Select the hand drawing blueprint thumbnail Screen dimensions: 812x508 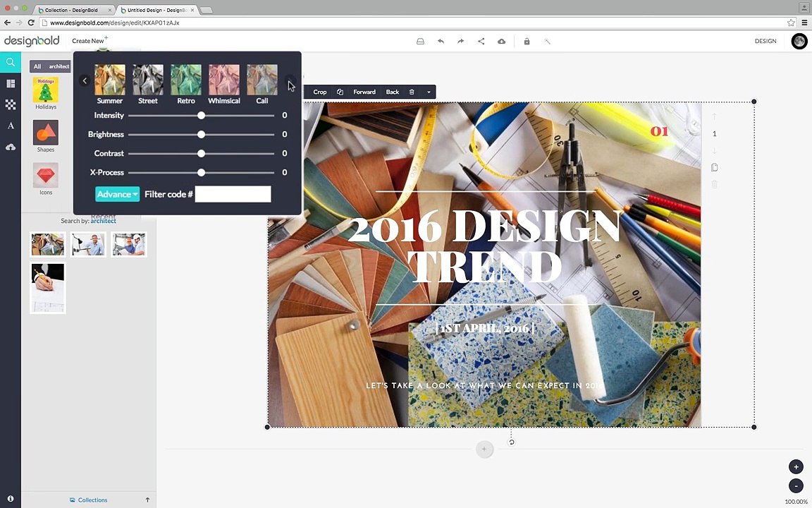(x=48, y=288)
